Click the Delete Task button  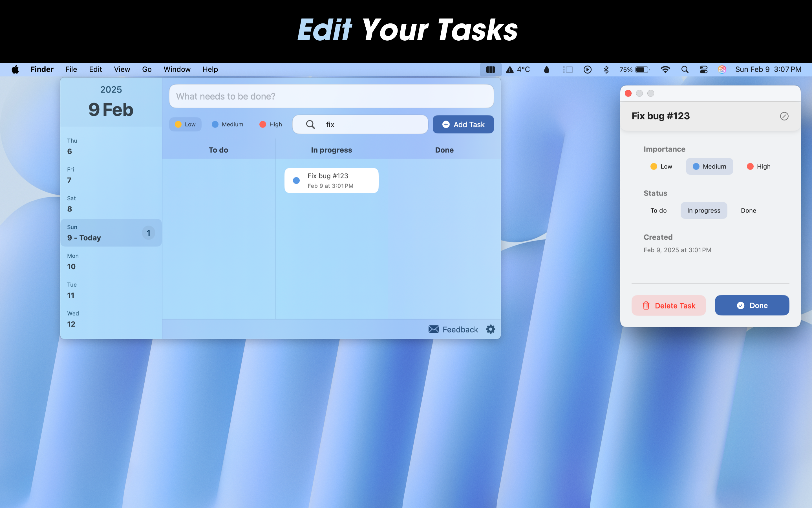tap(668, 305)
